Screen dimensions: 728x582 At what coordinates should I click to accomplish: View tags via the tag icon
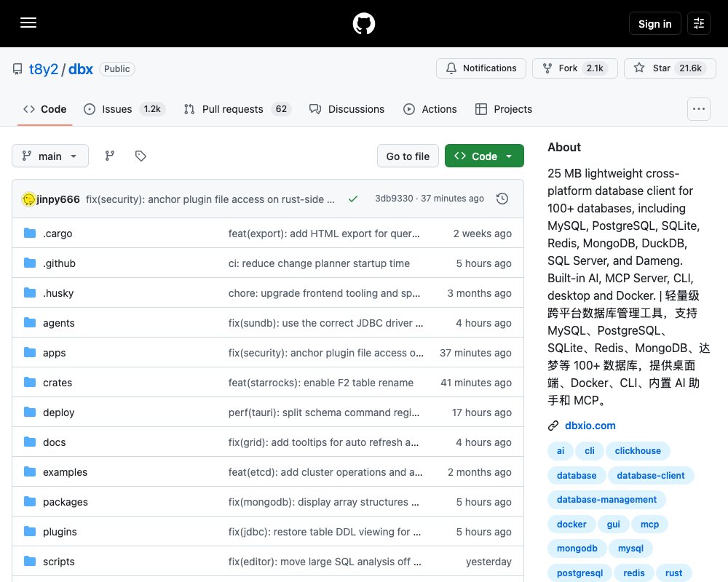(141, 156)
